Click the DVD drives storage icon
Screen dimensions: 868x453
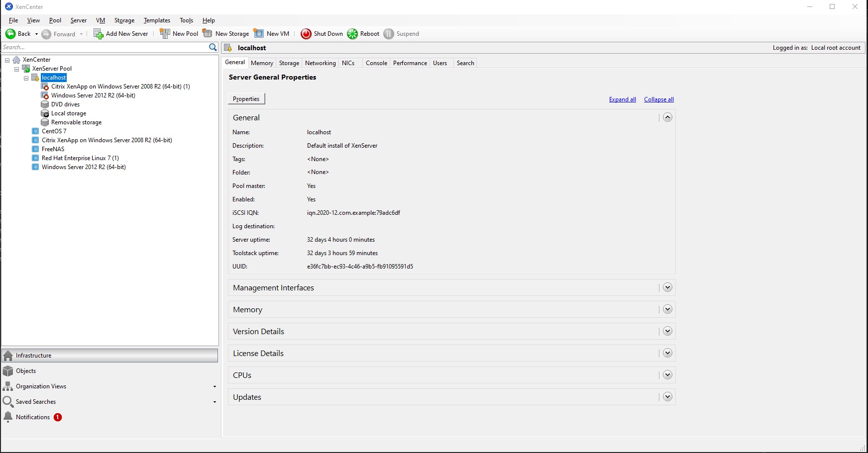coord(45,104)
